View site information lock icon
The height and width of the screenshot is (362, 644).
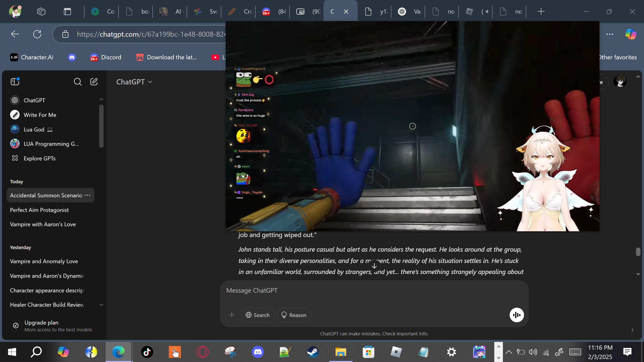click(x=65, y=34)
